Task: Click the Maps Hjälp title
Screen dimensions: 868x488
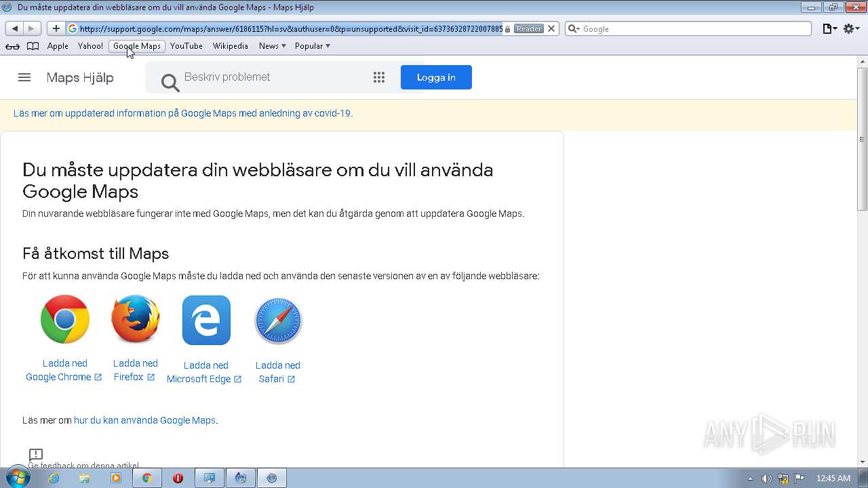Action: pyautogui.click(x=80, y=77)
